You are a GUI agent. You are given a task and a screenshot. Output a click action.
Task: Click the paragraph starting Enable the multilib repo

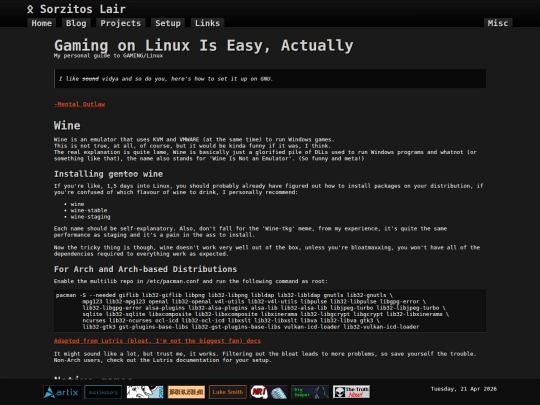[x=190, y=281]
